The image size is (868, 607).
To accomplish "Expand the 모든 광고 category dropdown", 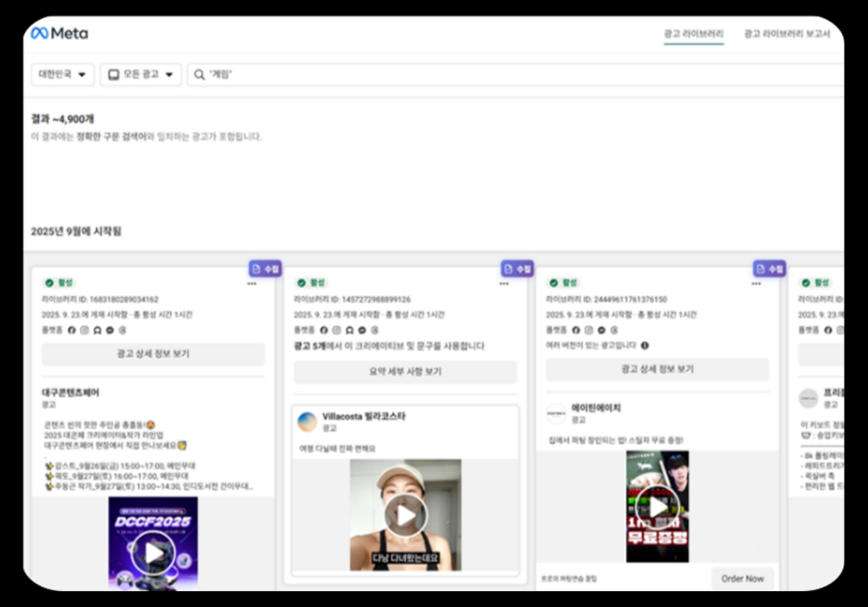I will point(141,74).
